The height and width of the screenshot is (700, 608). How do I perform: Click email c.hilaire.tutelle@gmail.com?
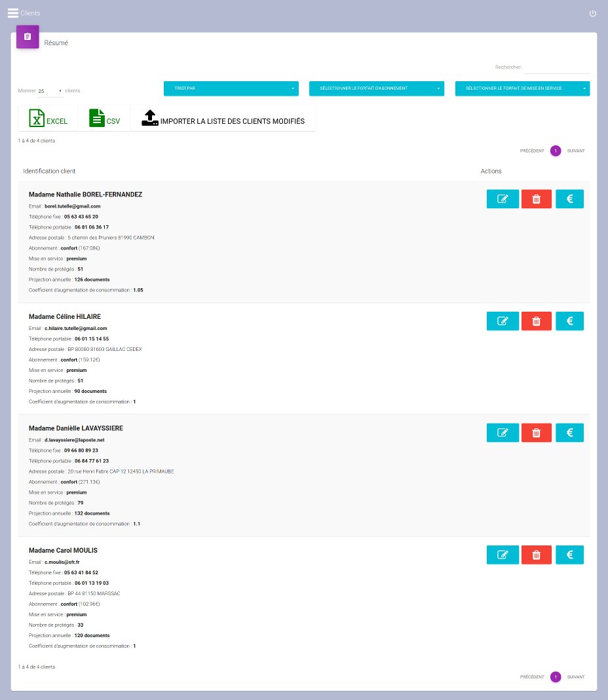76,328
